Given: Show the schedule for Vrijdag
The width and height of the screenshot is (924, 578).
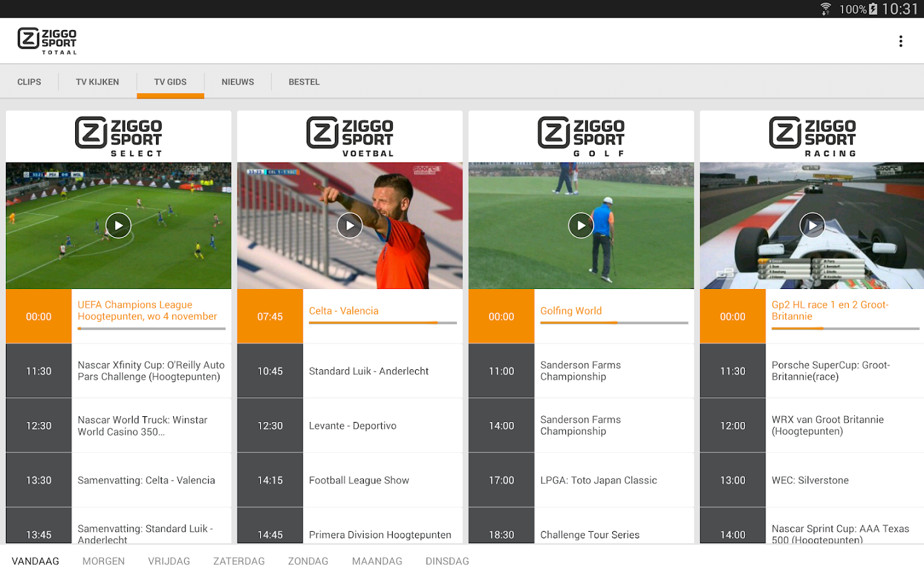Looking at the screenshot, I should (169, 561).
